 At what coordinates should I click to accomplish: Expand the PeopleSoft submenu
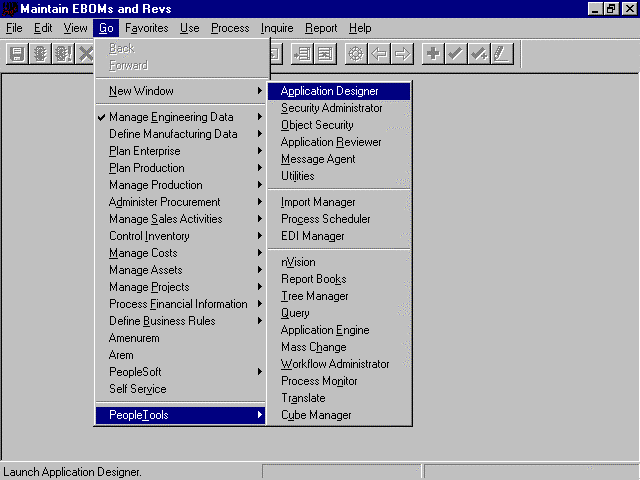tap(180, 372)
